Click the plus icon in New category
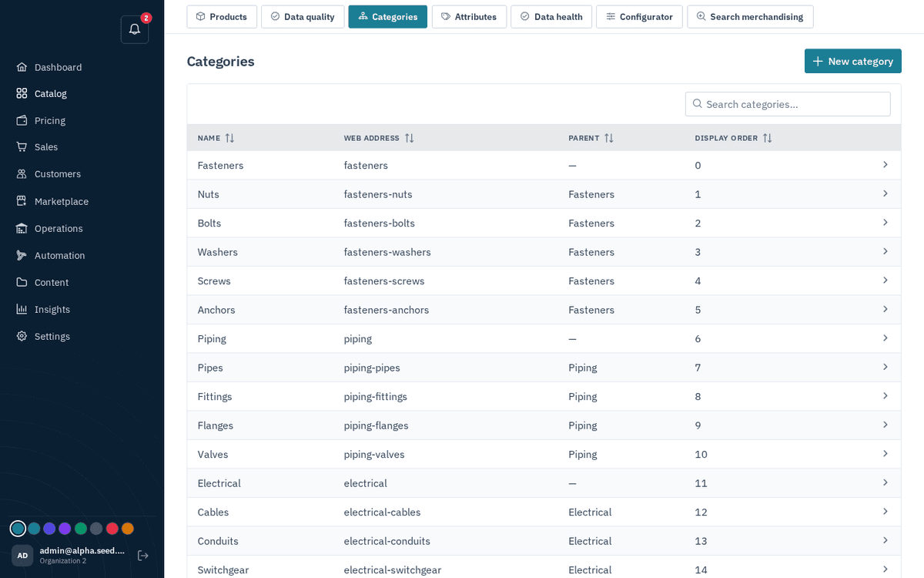 818,61
